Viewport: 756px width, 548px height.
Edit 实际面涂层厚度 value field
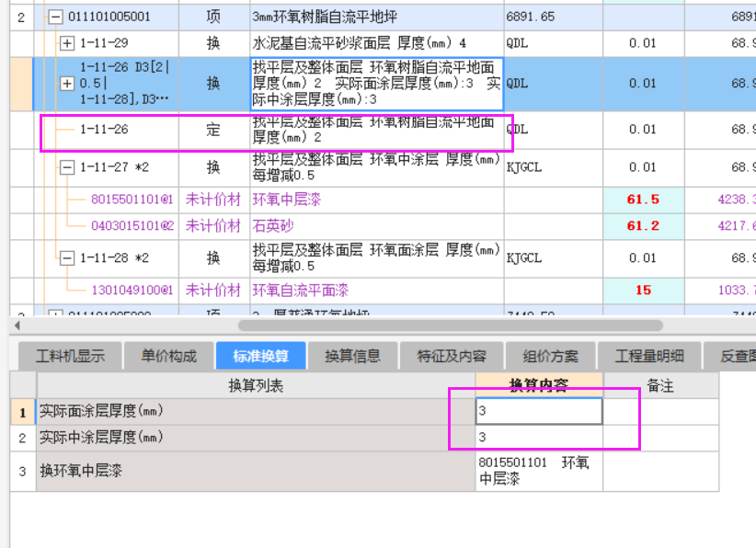(x=539, y=411)
